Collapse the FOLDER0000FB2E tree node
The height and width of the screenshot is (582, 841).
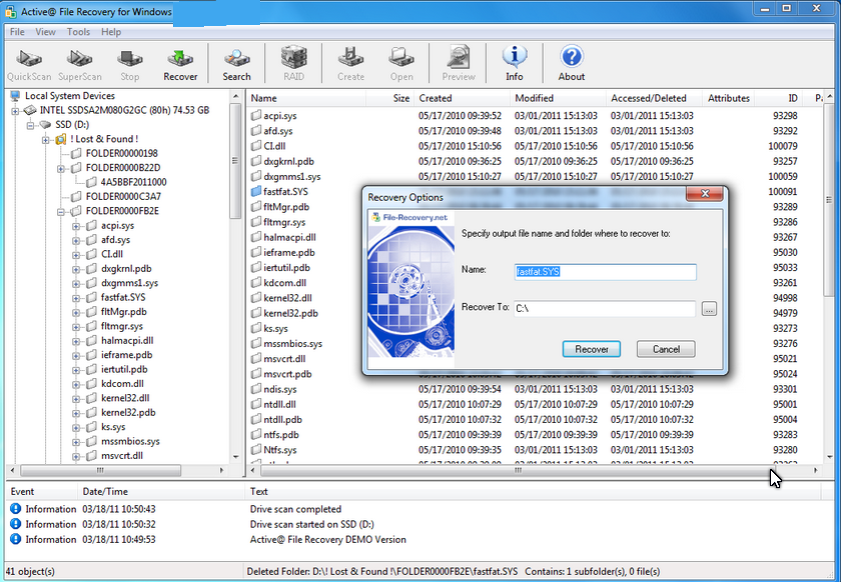pos(61,211)
